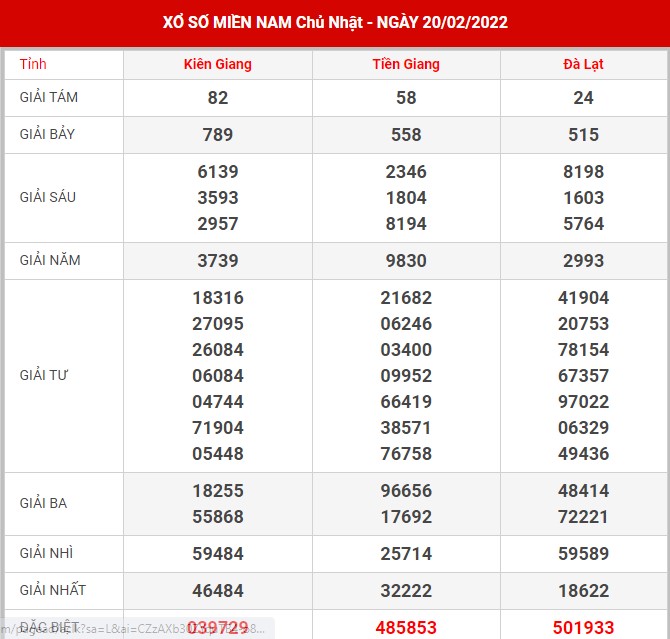Select the GIẢI TƯ row label
670x639 pixels.
click(44, 376)
